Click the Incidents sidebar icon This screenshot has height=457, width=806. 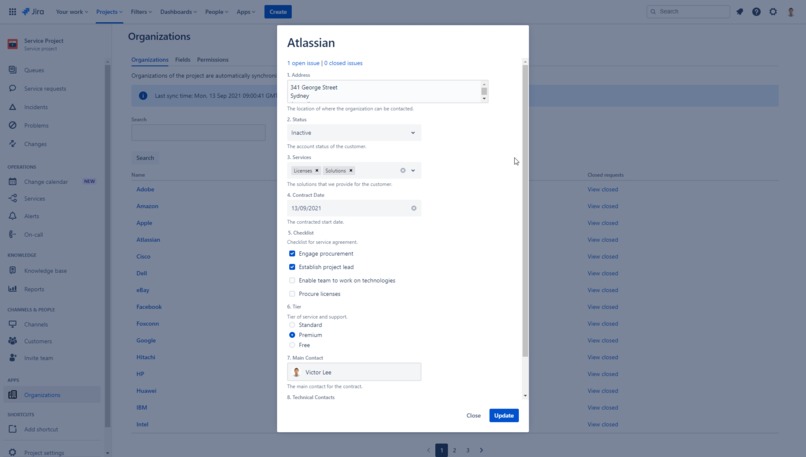point(13,107)
